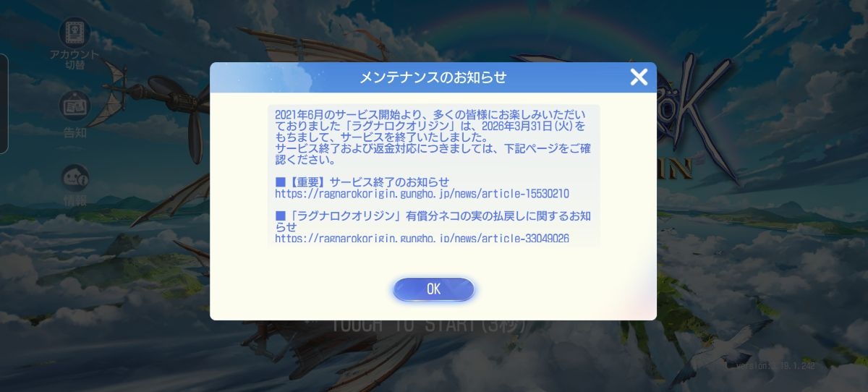Open the account switch icon
Screen dimensions: 868x392
coord(74,33)
